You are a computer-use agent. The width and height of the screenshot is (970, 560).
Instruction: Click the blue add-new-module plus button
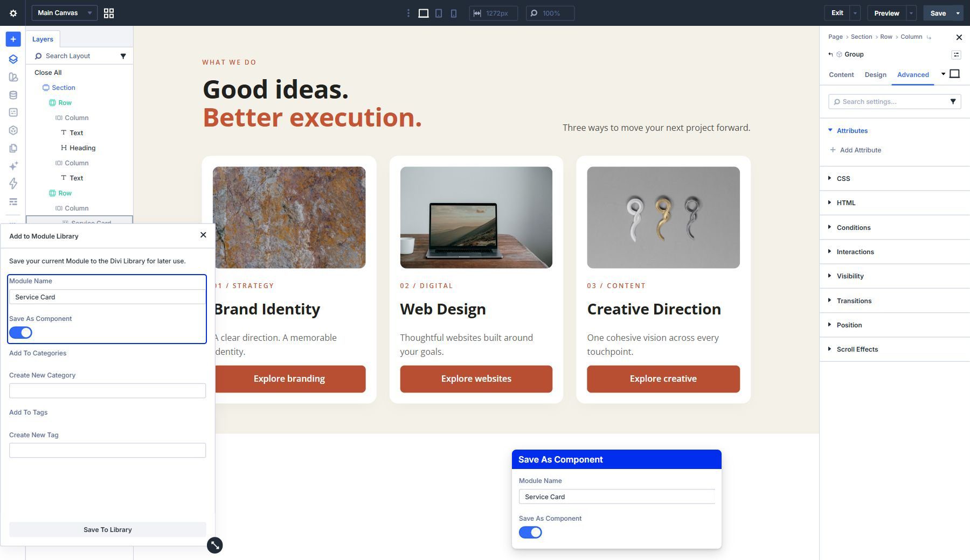[x=13, y=39]
